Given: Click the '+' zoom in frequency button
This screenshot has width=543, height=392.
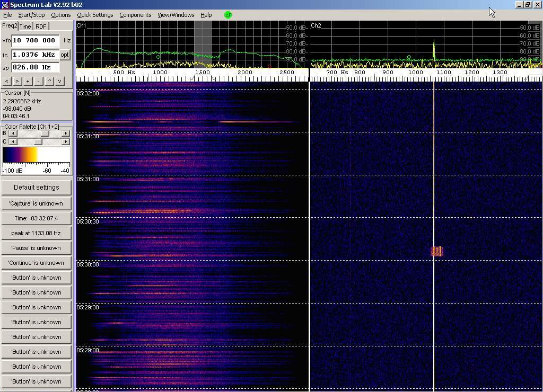Looking at the screenshot, I should (x=28, y=81).
